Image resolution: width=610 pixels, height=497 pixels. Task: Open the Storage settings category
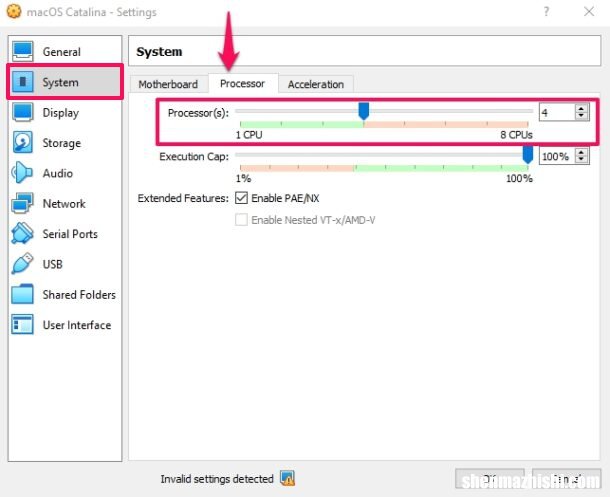[x=65, y=143]
